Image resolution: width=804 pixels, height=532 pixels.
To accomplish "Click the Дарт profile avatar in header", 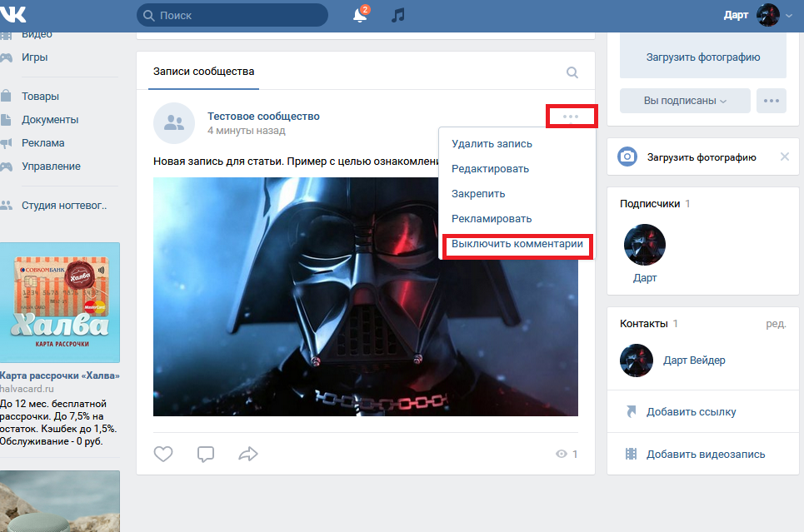I will (x=767, y=15).
